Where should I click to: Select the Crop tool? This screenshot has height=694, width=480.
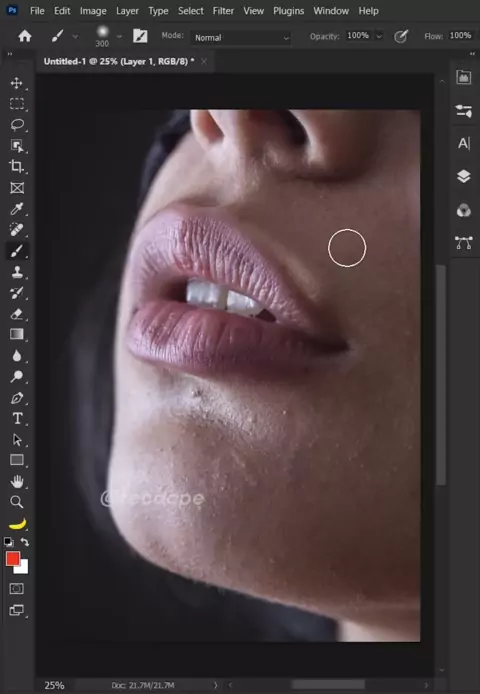pyautogui.click(x=16, y=166)
